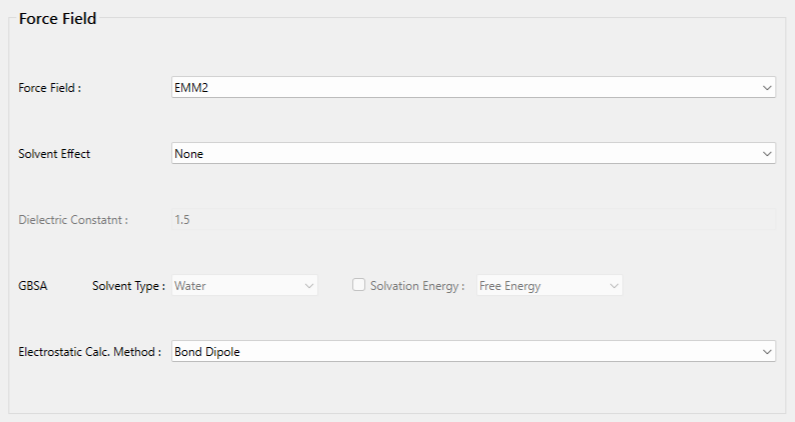Screen dimensions: 795x422
Task: Click the GBSA label
Action: [x=33, y=286]
